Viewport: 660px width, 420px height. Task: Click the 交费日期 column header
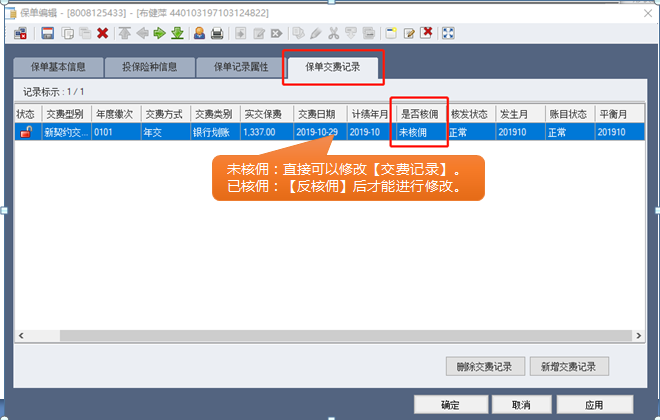click(x=319, y=114)
